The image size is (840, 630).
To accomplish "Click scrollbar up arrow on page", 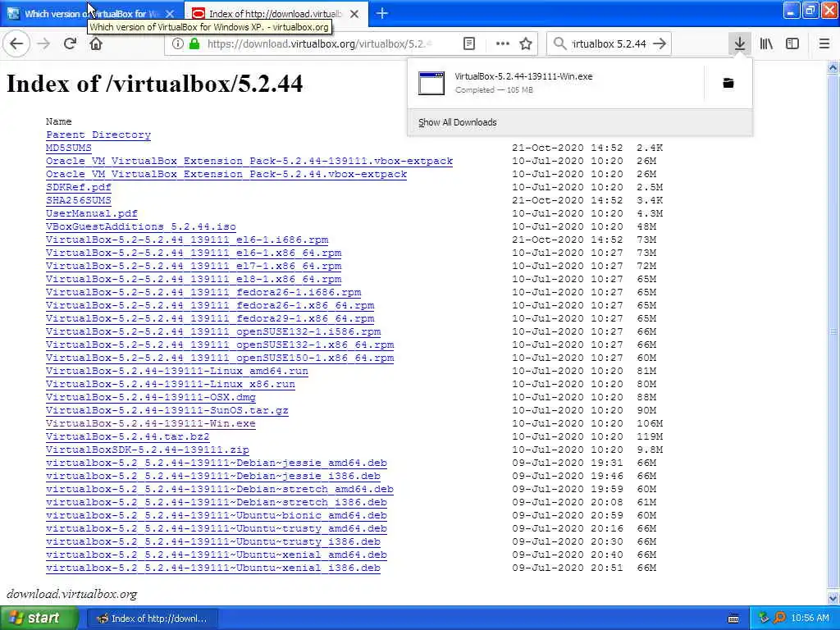I will [x=833, y=67].
